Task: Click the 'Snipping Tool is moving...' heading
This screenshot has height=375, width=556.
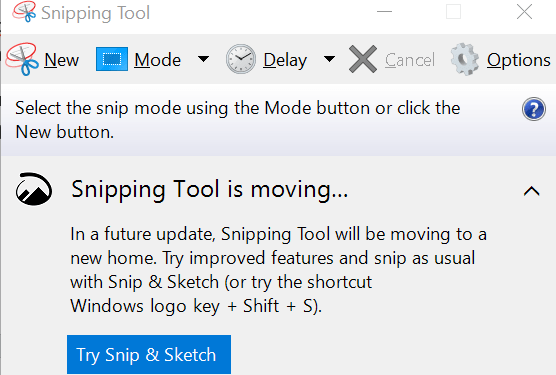Action: point(210,190)
